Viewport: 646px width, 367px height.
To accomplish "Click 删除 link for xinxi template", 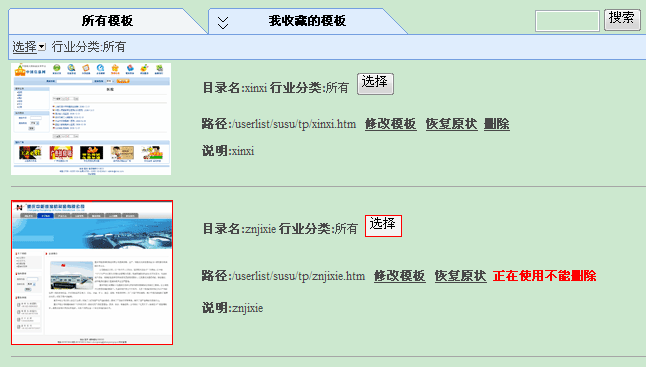I will (x=497, y=124).
